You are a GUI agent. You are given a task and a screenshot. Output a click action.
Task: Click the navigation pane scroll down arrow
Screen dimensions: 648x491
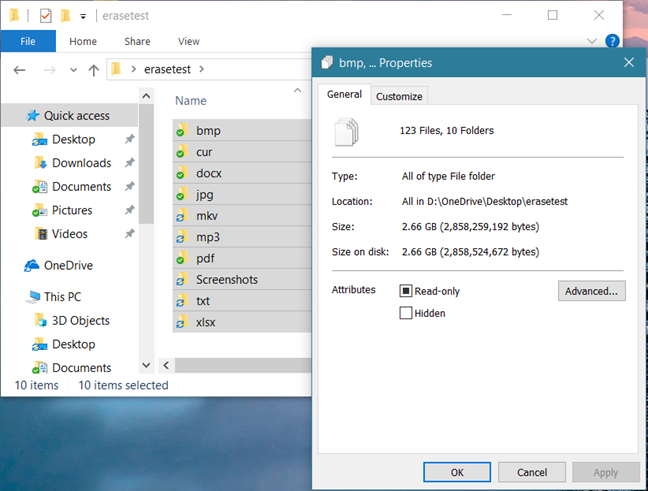pyautogui.click(x=147, y=366)
